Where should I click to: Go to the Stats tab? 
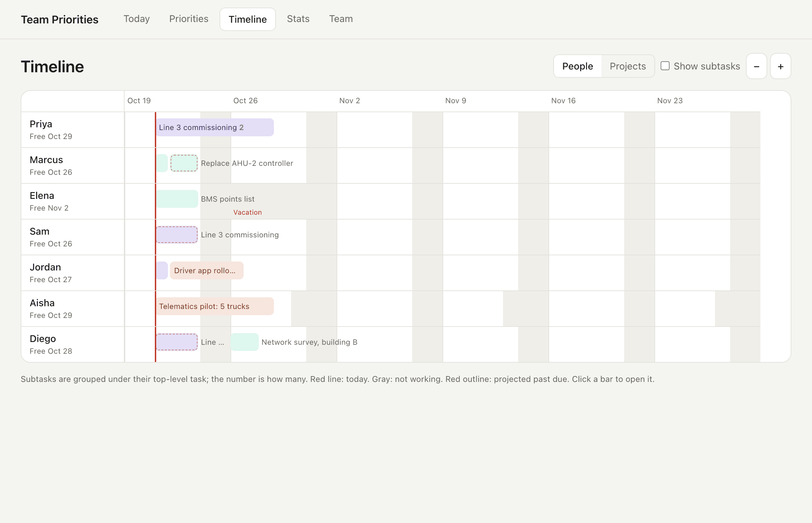pos(298,19)
